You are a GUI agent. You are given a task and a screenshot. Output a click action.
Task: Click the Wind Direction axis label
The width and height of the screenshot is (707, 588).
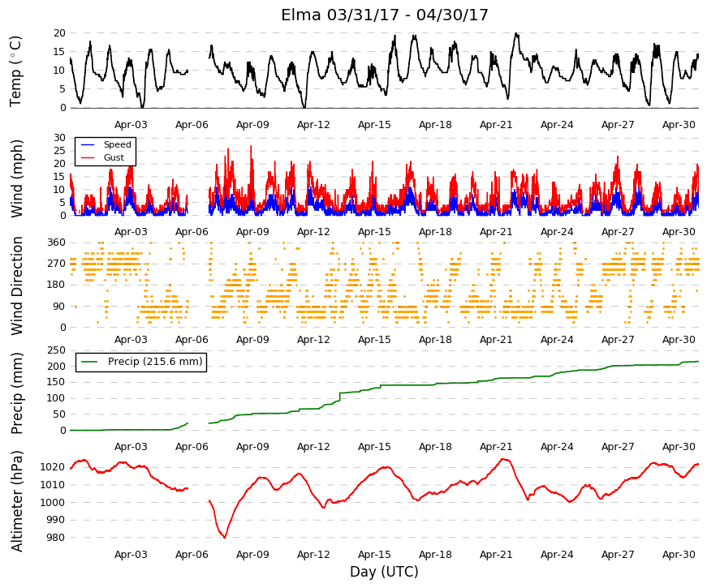(x=16, y=285)
